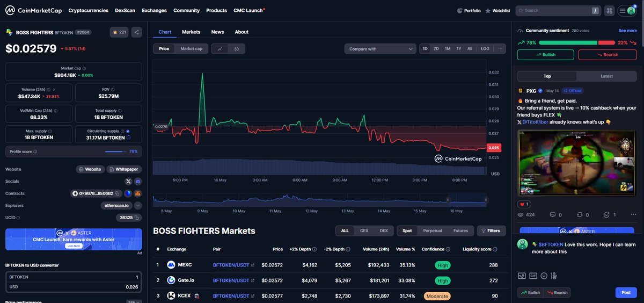
Task: Vote Bearish in community sentiment
Action: click(x=608, y=55)
